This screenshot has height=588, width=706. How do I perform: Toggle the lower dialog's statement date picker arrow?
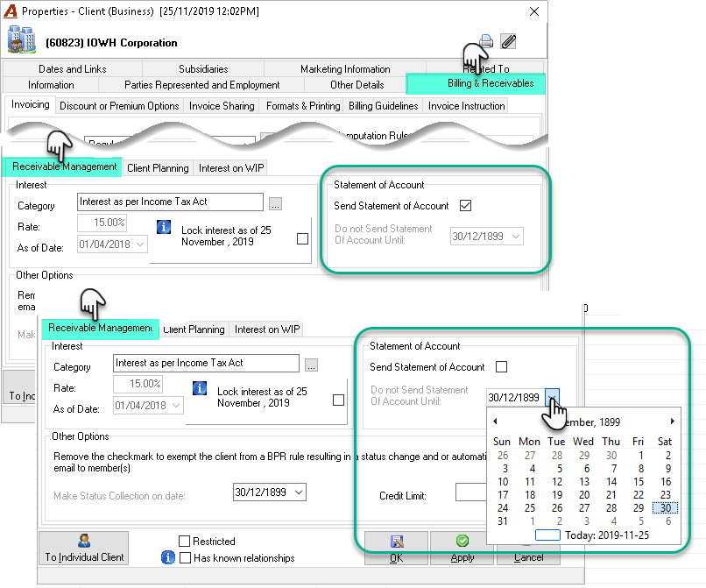[x=552, y=397]
